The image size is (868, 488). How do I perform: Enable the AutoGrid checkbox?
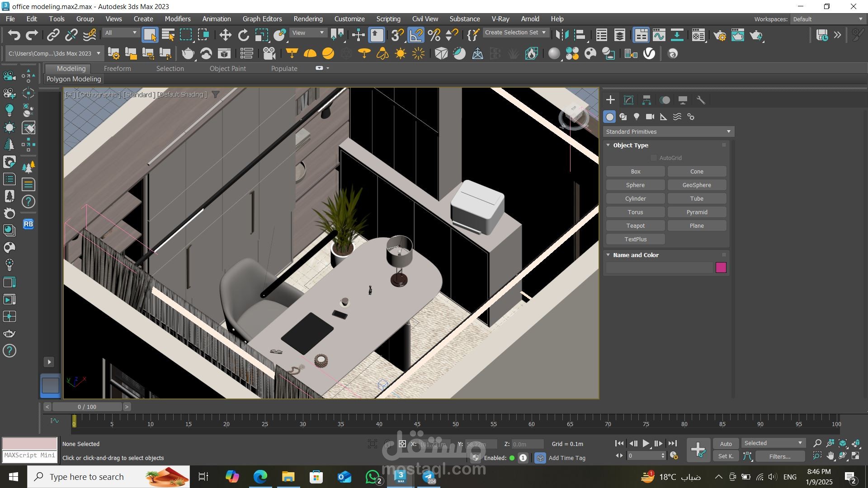pyautogui.click(x=653, y=158)
